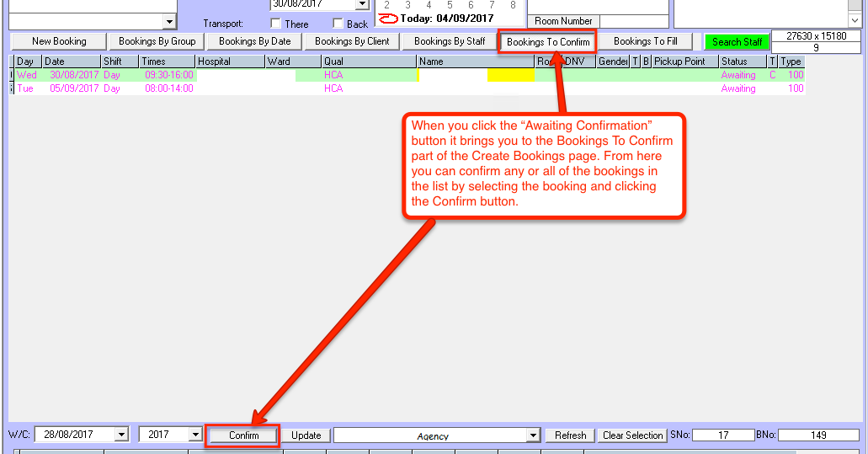868x454 pixels.
Task: Click the Update button
Action: pyautogui.click(x=306, y=435)
